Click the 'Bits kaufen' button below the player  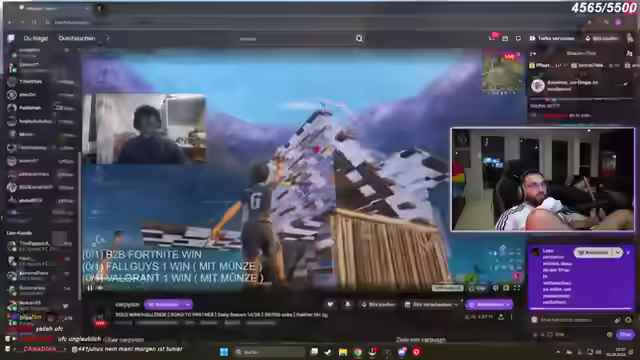tap(378, 304)
